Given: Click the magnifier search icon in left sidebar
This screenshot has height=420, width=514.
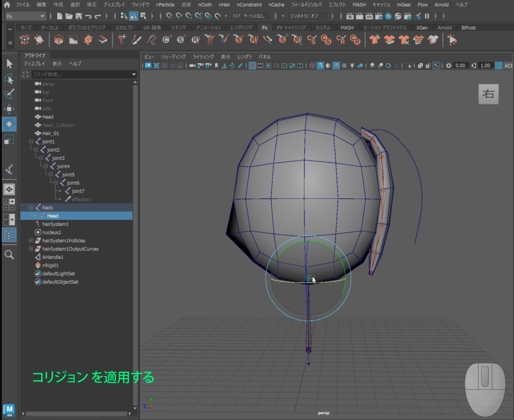Looking at the screenshot, I should pyautogui.click(x=9, y=255).
